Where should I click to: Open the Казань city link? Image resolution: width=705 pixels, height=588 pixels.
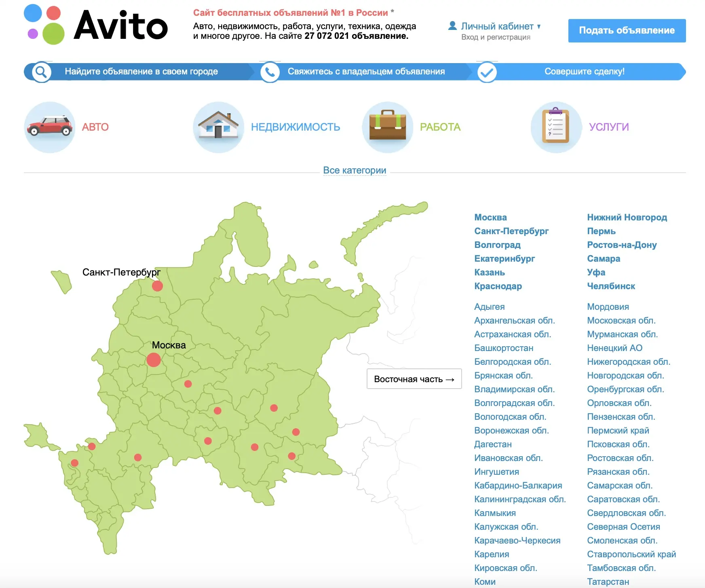(489, 272)
